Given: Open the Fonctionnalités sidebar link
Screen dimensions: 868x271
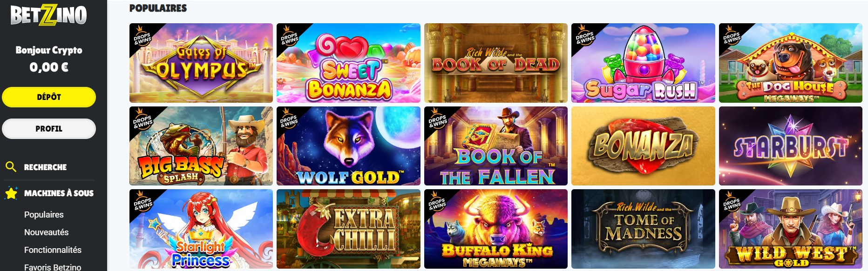Looking at the screenshot, I should (53, 250).
